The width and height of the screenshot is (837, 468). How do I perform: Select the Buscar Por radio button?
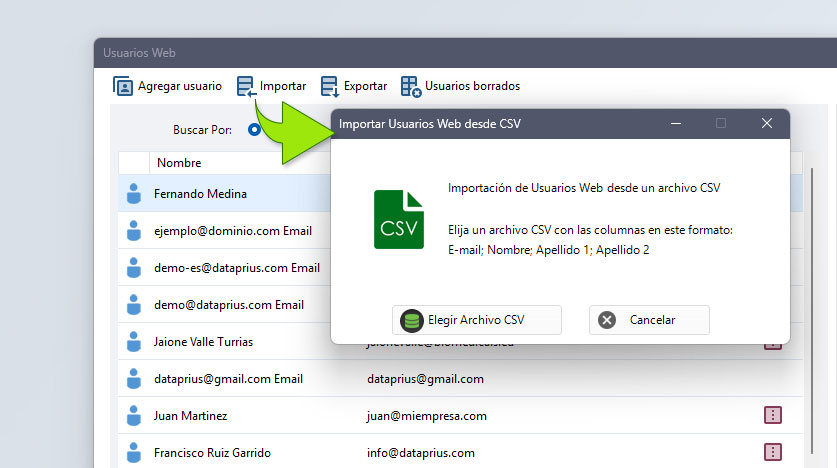tap(254, 130)
